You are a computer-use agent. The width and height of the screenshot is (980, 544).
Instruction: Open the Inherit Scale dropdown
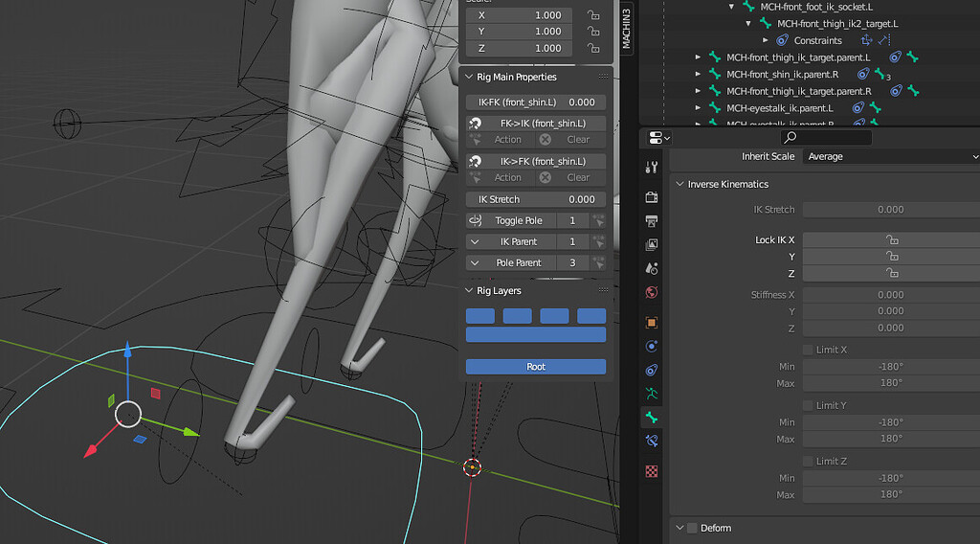click(x=891, y=156)
